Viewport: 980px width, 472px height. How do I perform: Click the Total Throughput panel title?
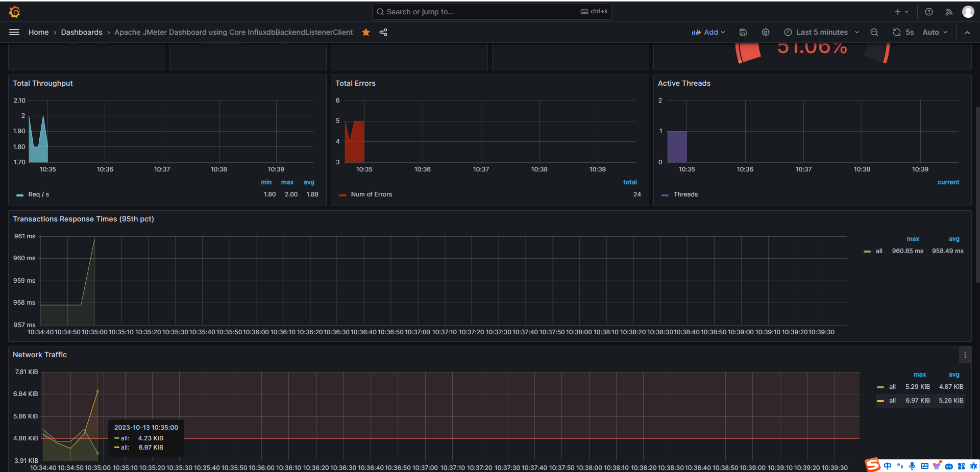43,83
